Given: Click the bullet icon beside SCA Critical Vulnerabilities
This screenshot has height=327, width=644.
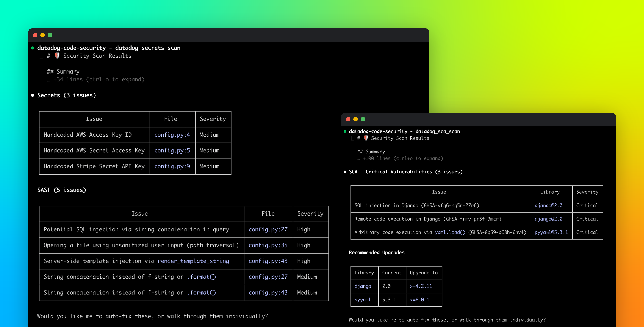Looking at the screenshot, I should click(345, 171).
